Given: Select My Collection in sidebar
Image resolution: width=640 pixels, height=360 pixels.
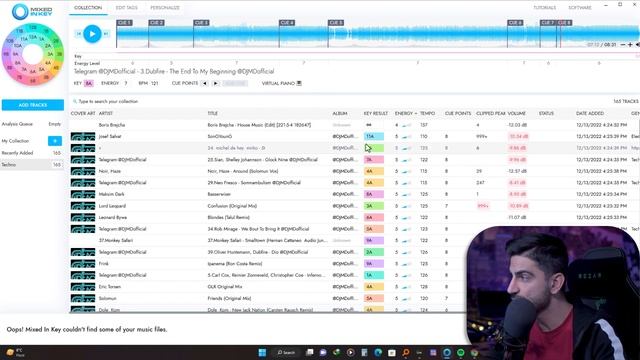Looking at the screenshot, I should (16, 141).
